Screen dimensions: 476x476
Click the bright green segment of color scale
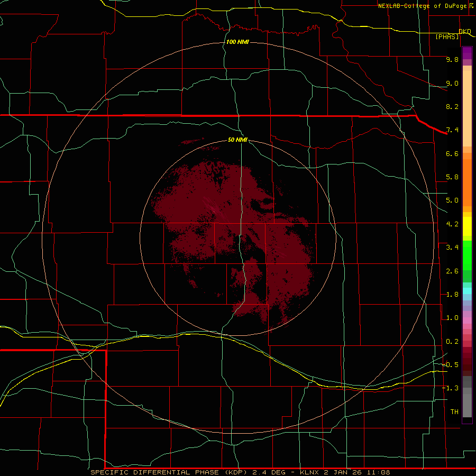click(467, 255)
